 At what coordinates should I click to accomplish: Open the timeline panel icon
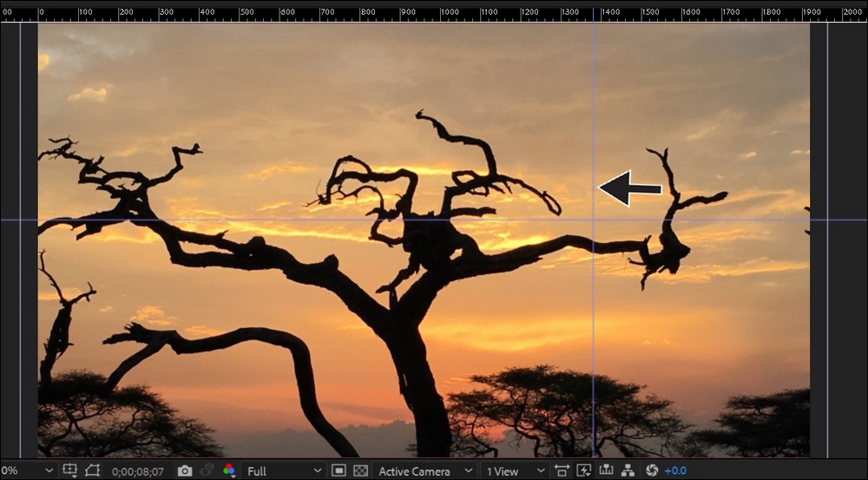point(606,470)
